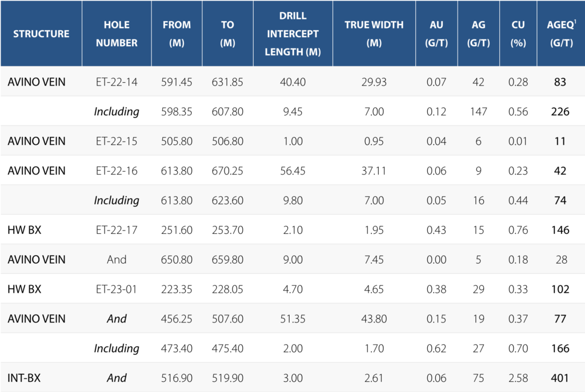The width and height of the screenshot is (585, 392).
Task: Select the ET-22-15 hole cell
Action: [117, 141]
